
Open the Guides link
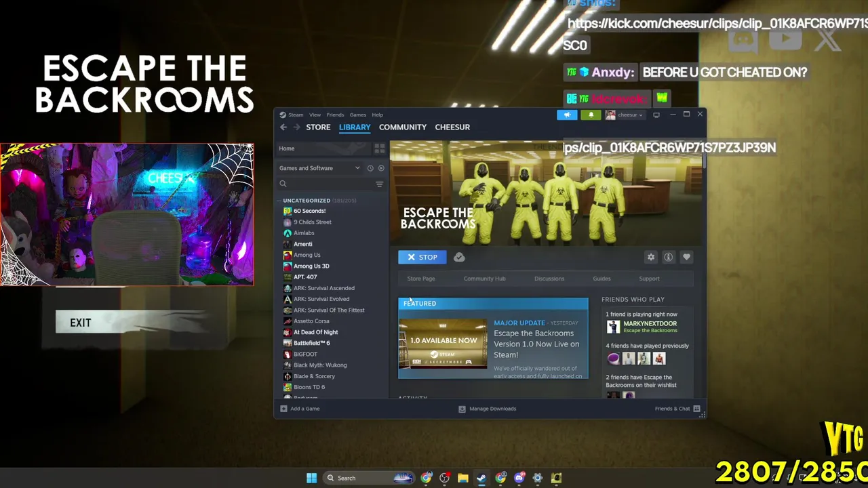[x=601, y=279]
